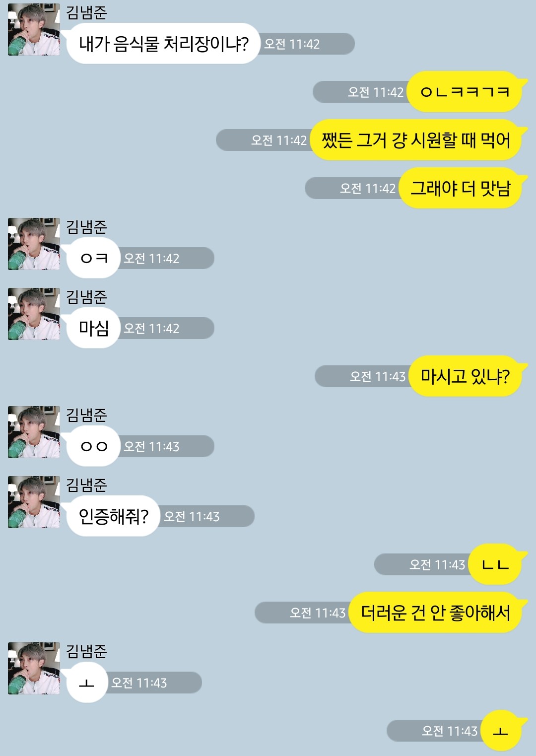Open profile image beside '인증해줘?' message
The image size is (536, 756).
point(34,502)
